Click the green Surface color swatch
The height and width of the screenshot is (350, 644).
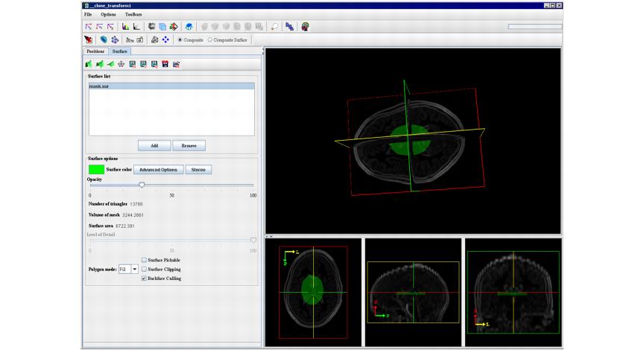pos(96,170)
